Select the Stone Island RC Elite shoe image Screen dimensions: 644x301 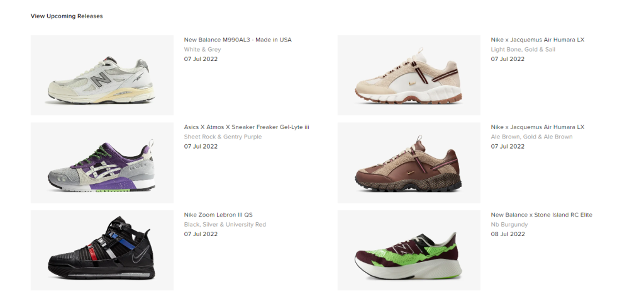click(x=409, y=250)
